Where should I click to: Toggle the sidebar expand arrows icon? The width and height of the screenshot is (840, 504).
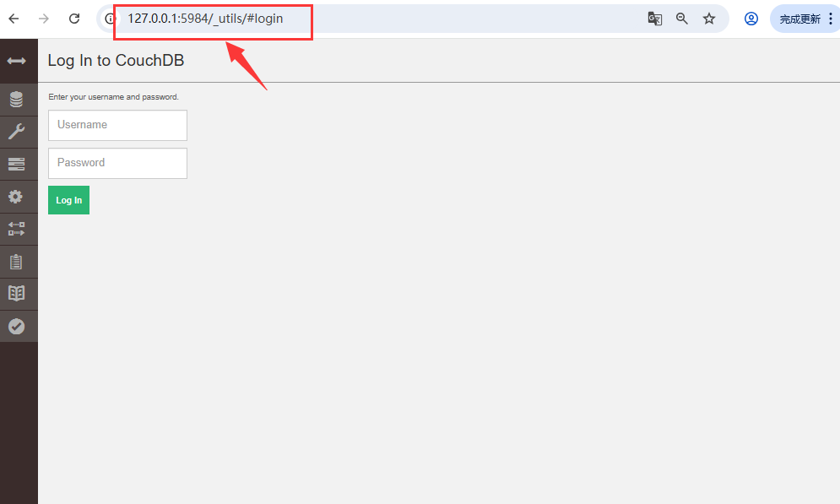pos(16,61)
